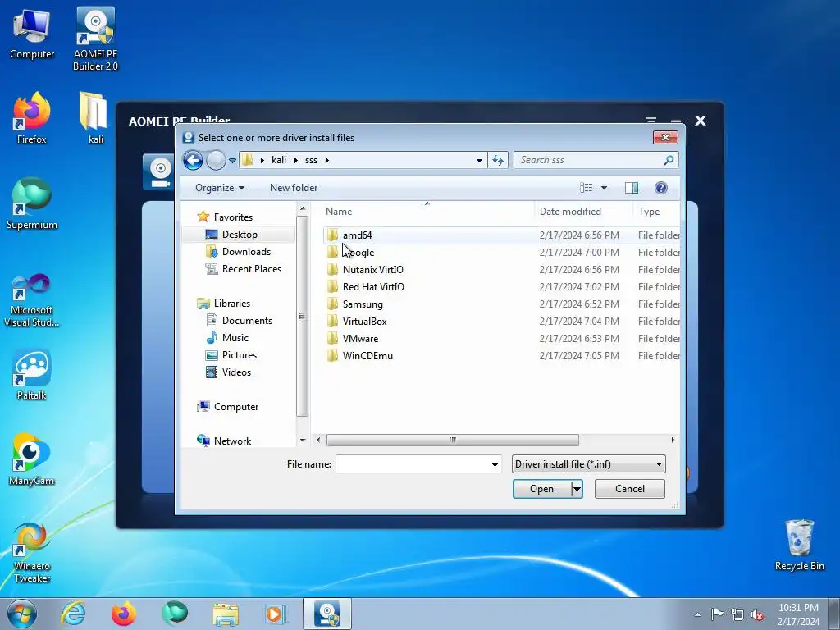Show the preview pane

pyautogui.click(x=632, y=188)
